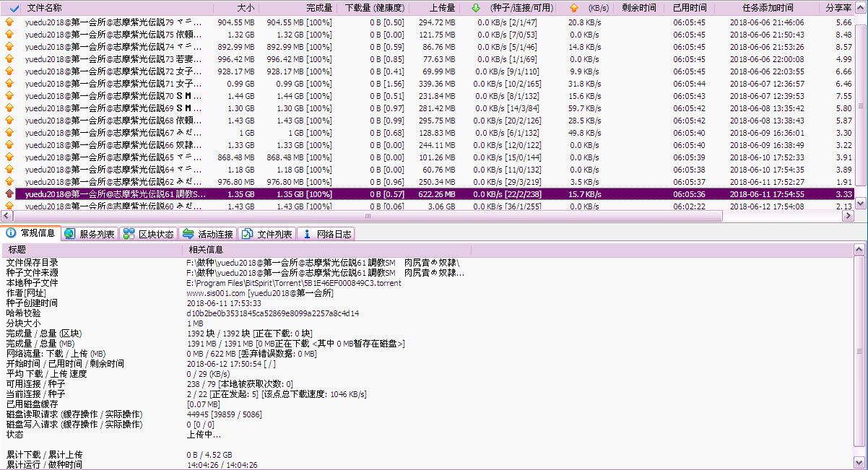The image size is (868, 470).
Task: Click the task list horizontal scrollbar thumb
Action: [367, 216]
